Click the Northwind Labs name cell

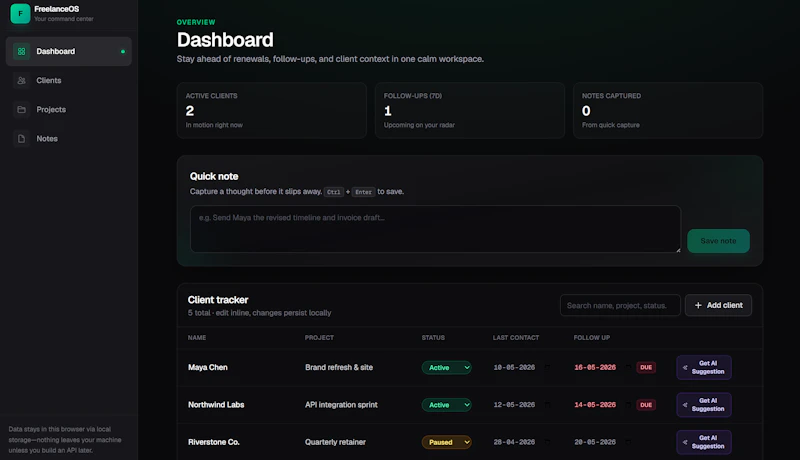pyautogui.click(x=216, y=405)
